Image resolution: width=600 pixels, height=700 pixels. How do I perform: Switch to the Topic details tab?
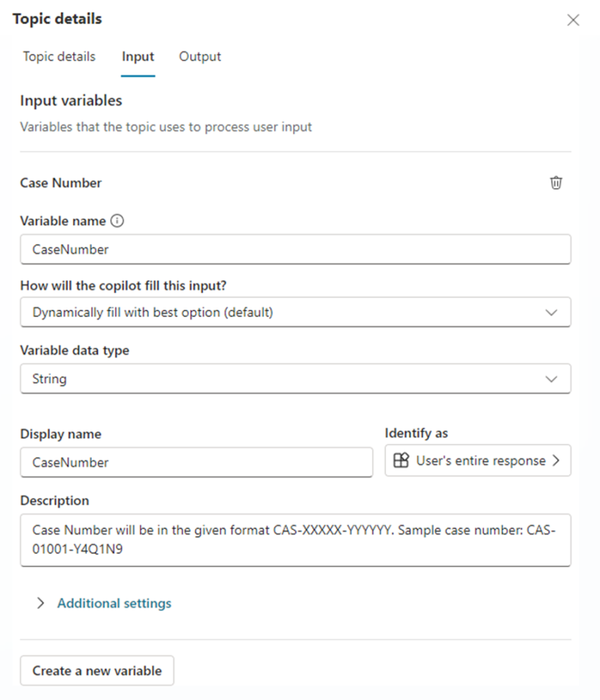[59, 57]
